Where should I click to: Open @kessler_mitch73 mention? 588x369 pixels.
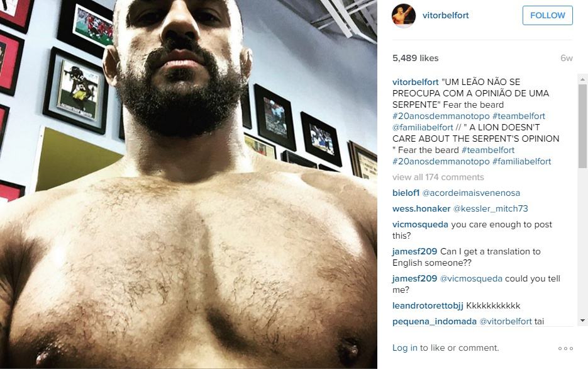(x=491, y=208)
